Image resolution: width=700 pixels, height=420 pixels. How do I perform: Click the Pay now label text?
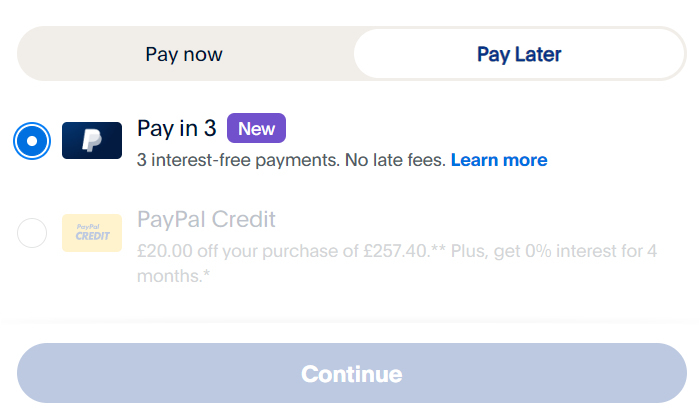pos(184,54)
